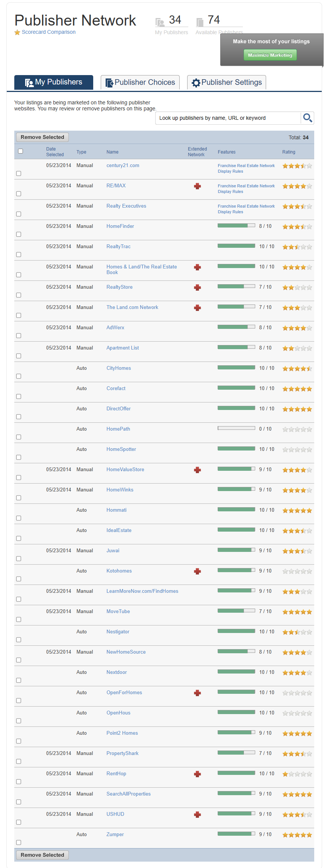This screenshot has width=330, height=868.
Task: Click RealtyStore extended network plus icon
Action: (197, 288)
